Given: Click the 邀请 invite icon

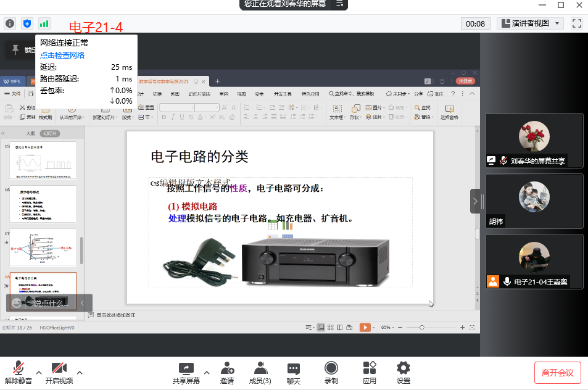Looking at the screenshot, I should point(227,373).
